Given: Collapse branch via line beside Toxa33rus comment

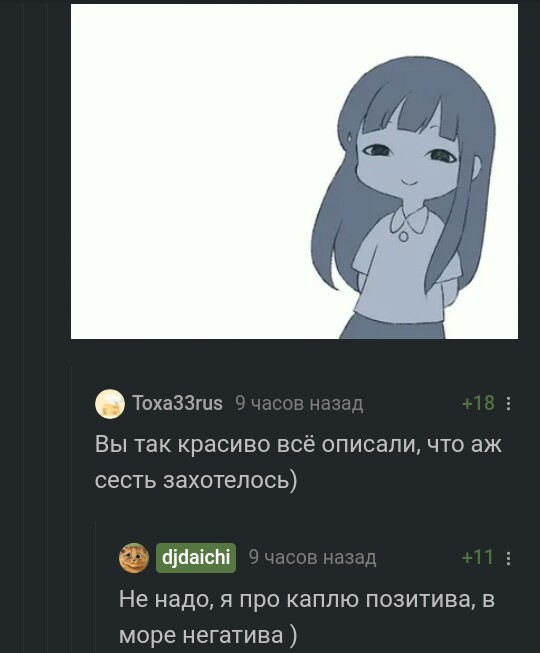Looking at the screenshot, I should click(72, 510).
